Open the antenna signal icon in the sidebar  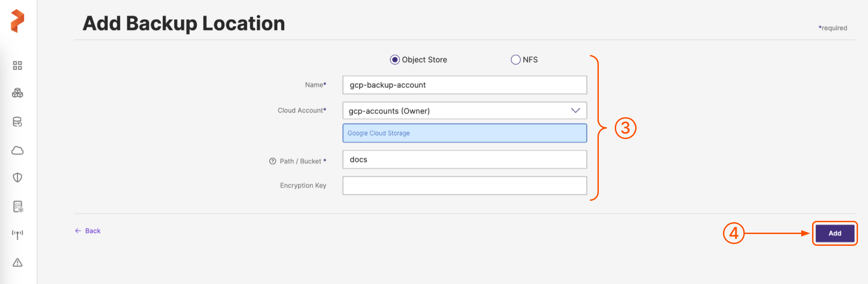point(17,234)
